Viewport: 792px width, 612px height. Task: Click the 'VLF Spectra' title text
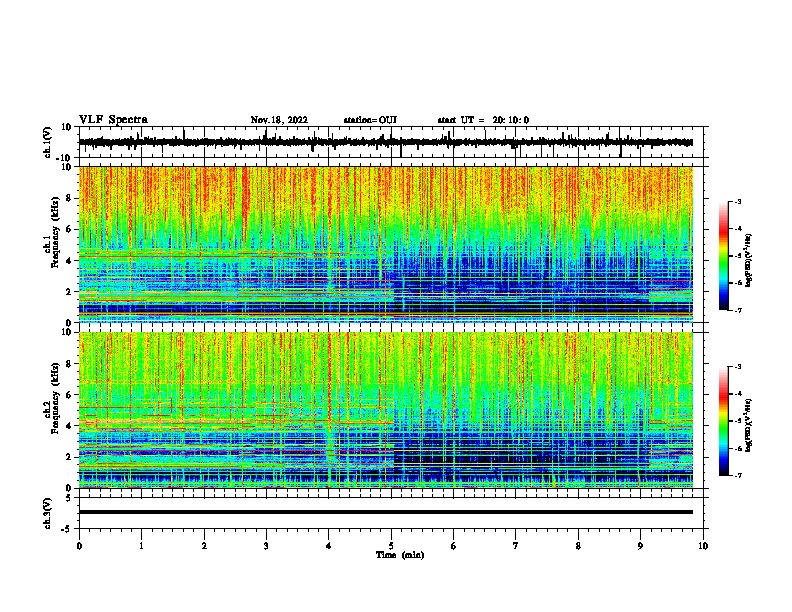click(113, 120)
